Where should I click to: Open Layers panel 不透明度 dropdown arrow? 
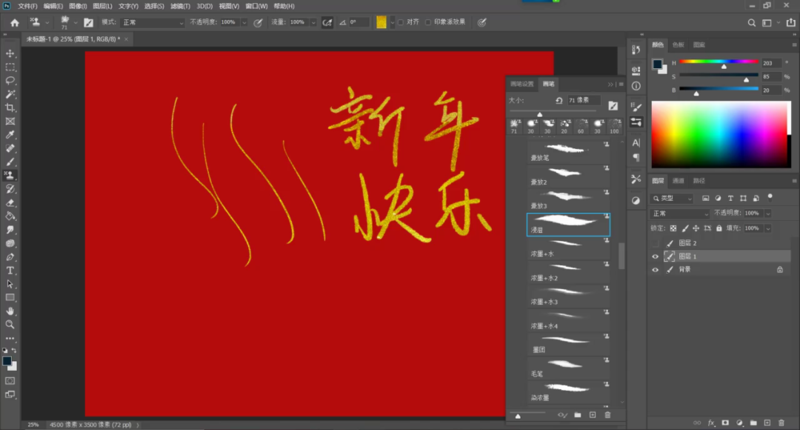coord(767,213)
